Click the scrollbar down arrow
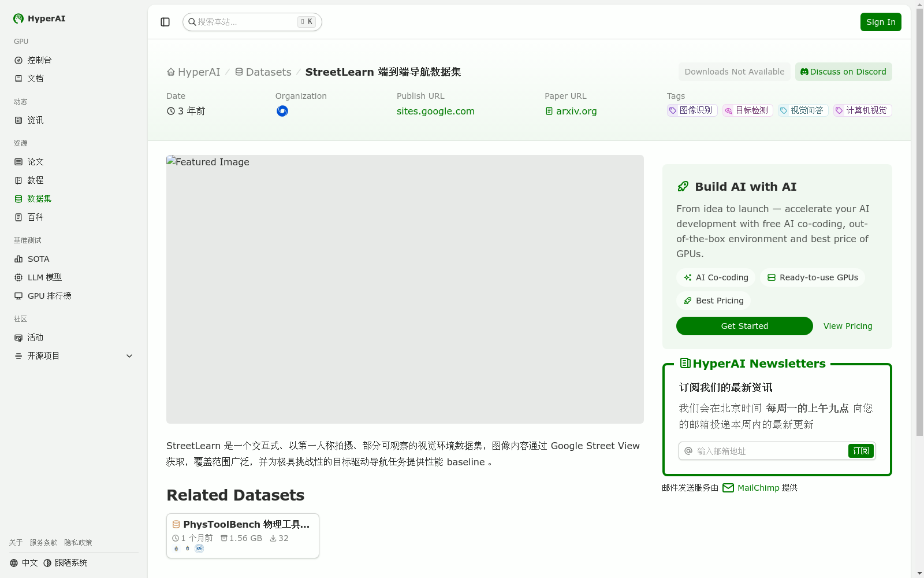The width and height of the screenshot is (924, 578). (x=919, y=573)
